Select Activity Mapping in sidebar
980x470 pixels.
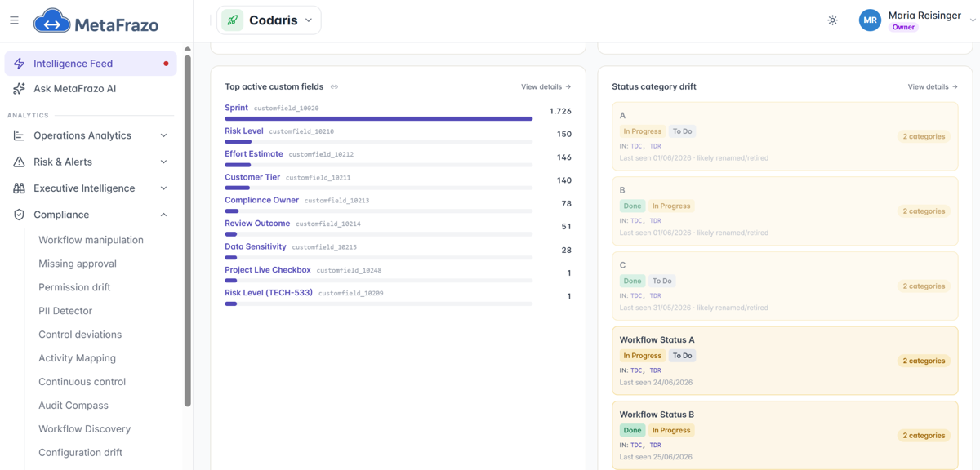[x=77, y=358]
